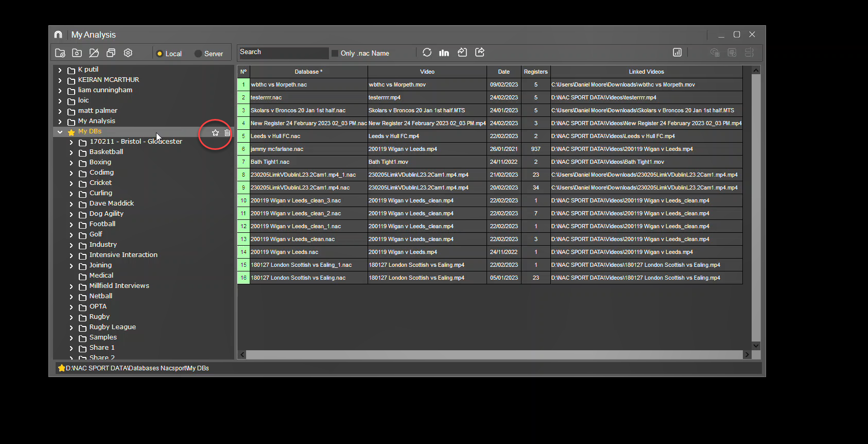This screenshot has width=868, height=444.
Task: Click the horizontal scrollbar left arrow
Action: pyautogui.click(x=242, y=354)
